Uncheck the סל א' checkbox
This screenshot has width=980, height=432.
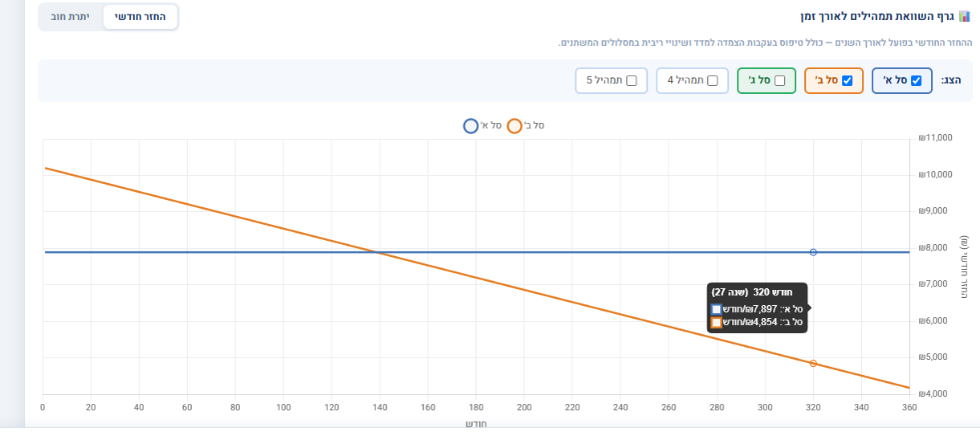click(x=916, y=81)
